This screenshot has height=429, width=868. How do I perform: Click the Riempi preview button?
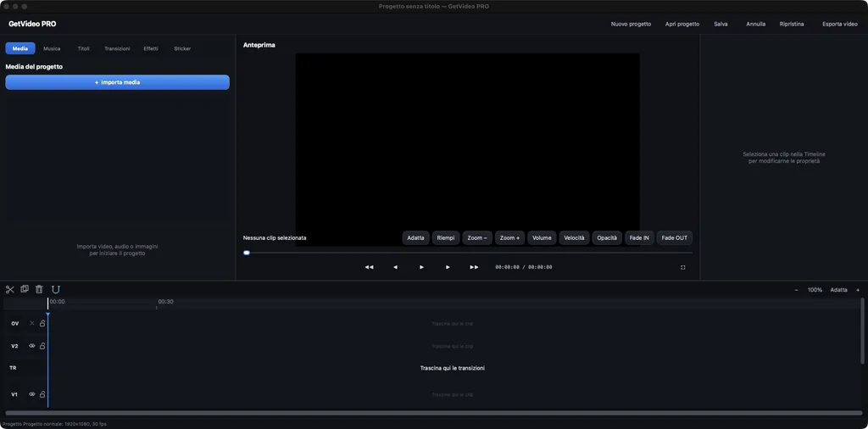pyautogui.click(x=446, y=238)
